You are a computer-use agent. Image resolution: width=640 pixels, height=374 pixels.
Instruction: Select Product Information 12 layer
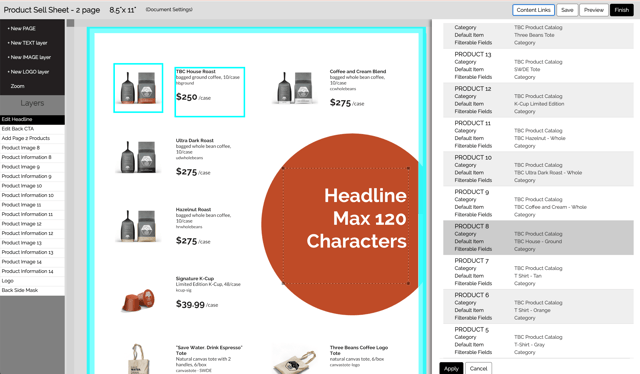[32, 233]
